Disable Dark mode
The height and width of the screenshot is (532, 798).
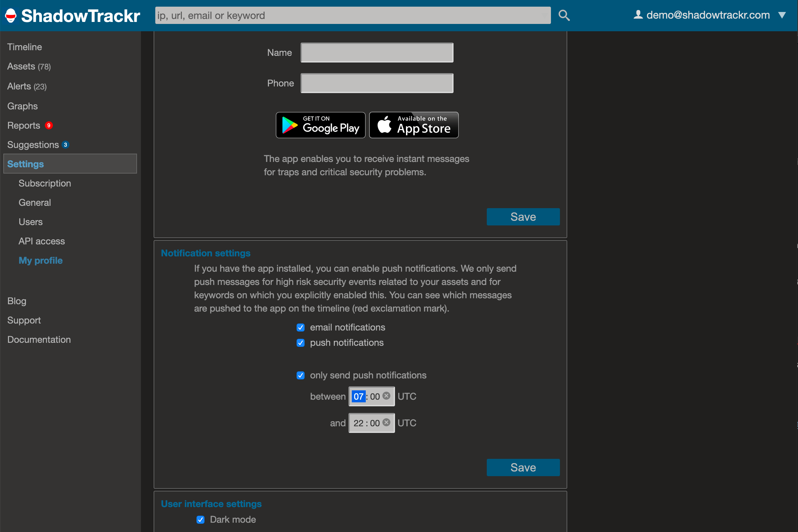200,519
